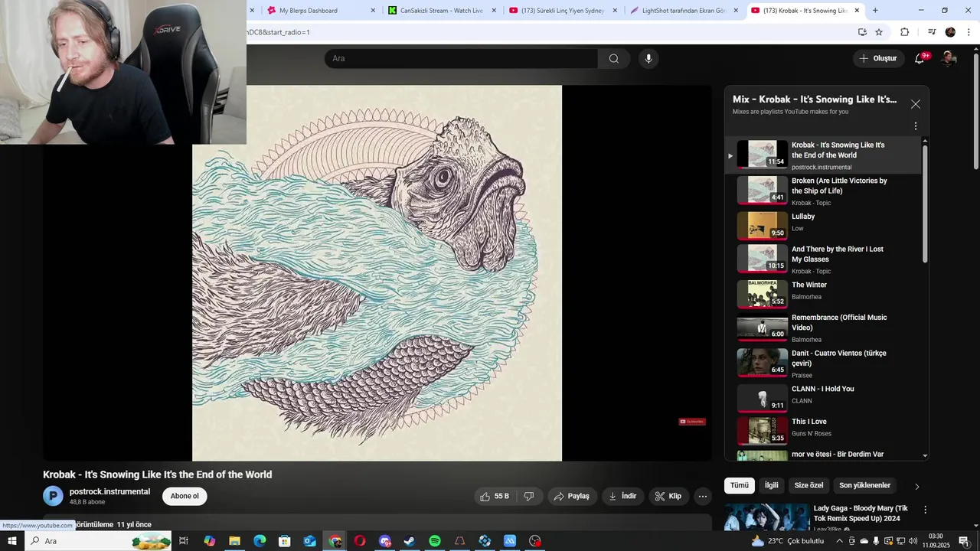Close the My Blerps Dashboard tab

tap(373, 11)
